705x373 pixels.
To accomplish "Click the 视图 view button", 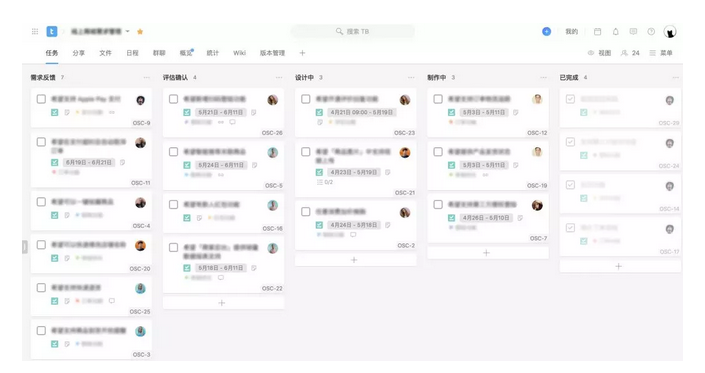I will pos(599,53).
